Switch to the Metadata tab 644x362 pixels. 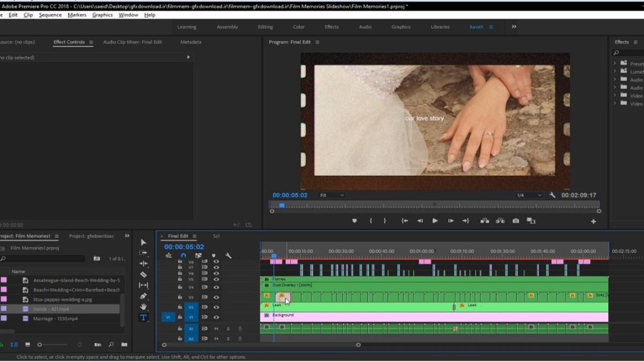pos(191,42)
